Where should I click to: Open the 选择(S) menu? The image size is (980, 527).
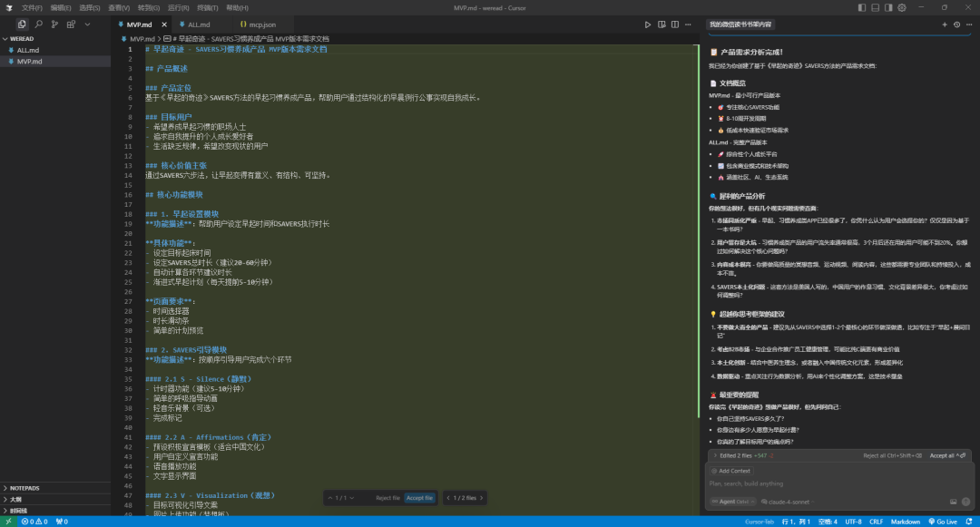coord(89,8)
